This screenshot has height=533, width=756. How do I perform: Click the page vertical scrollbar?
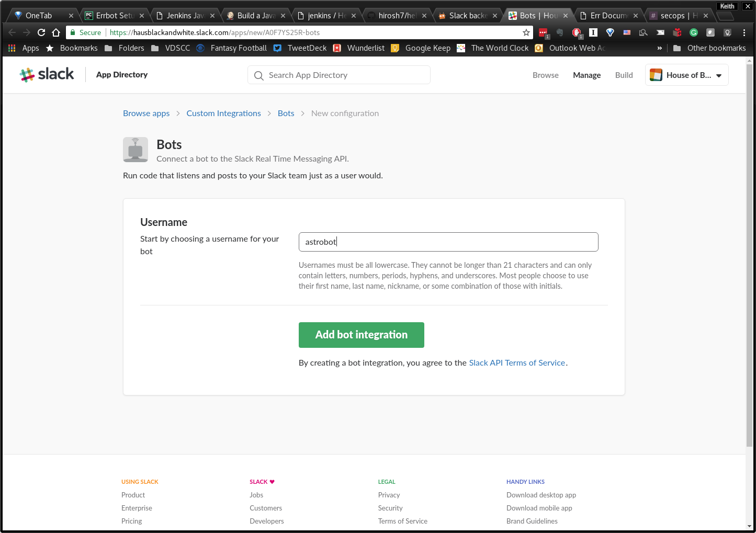click(750, 255)
